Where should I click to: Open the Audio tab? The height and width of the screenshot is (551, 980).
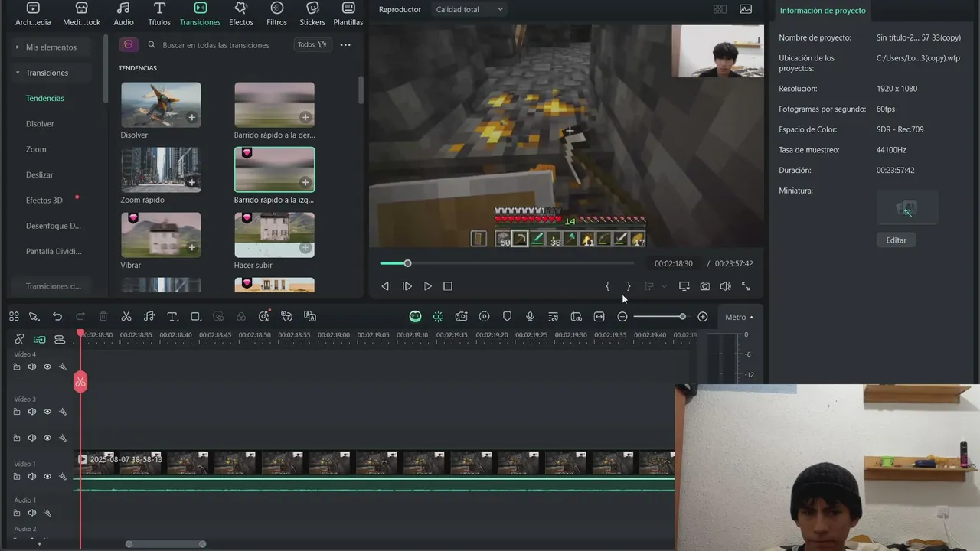tap(123, 14)
